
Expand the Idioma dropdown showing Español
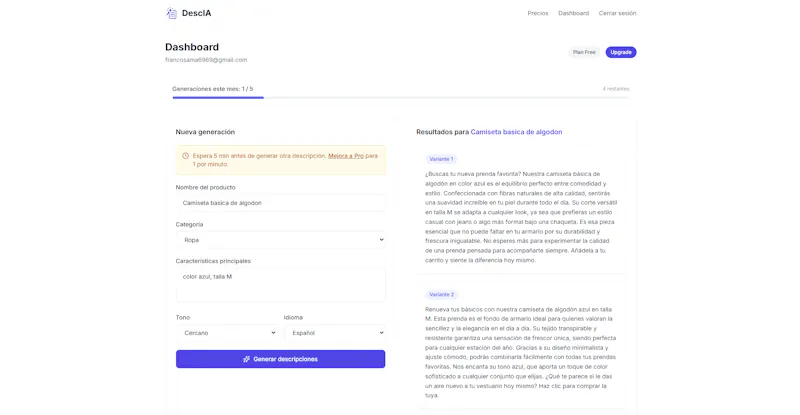tap(335, 333)
